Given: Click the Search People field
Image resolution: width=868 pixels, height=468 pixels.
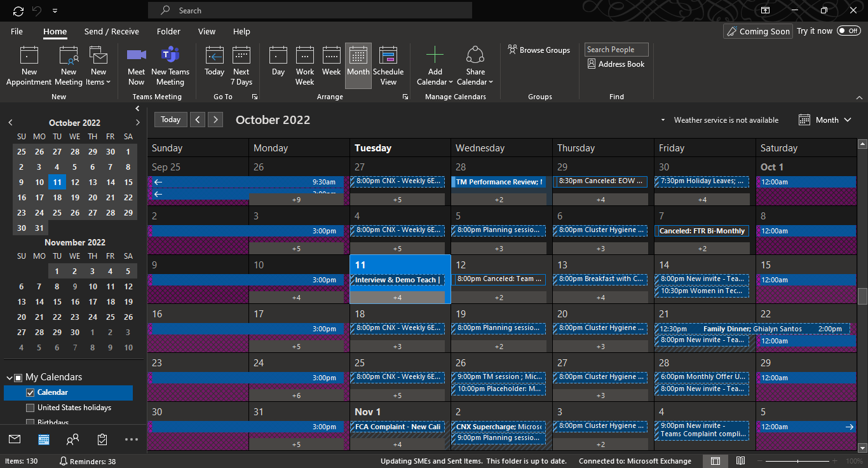Looking at the screenshot, I should coord(616,50).
